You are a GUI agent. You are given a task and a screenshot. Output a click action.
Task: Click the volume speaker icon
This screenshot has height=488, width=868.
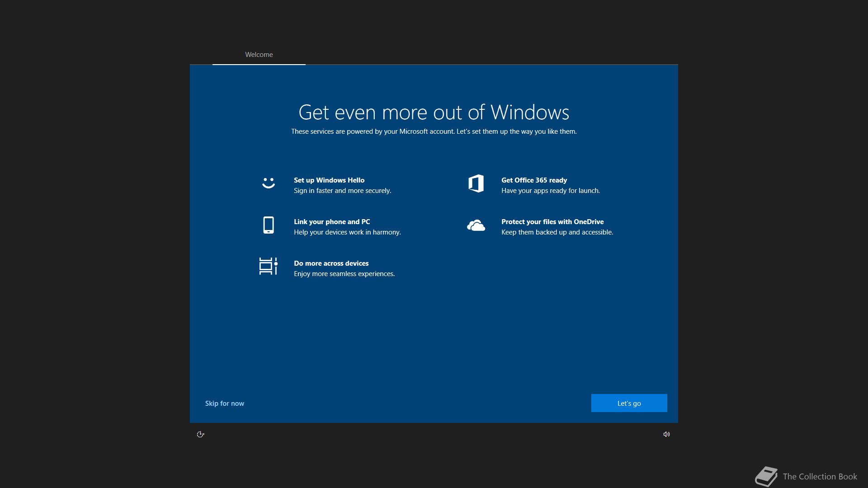[666, 434]
